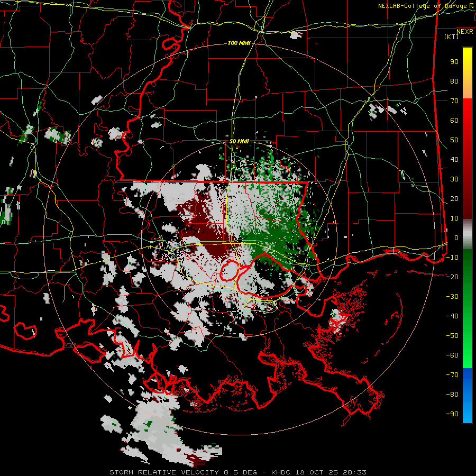The image size is (476, 476).
Task: Click the "[KT]" units label
Action: (x=451, y=36)
